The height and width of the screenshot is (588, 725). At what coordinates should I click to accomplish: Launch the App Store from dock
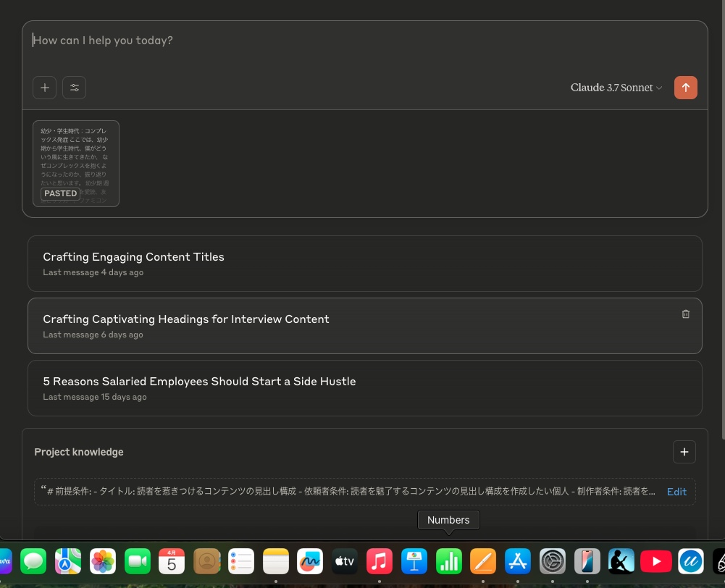(x=518, y=561)
